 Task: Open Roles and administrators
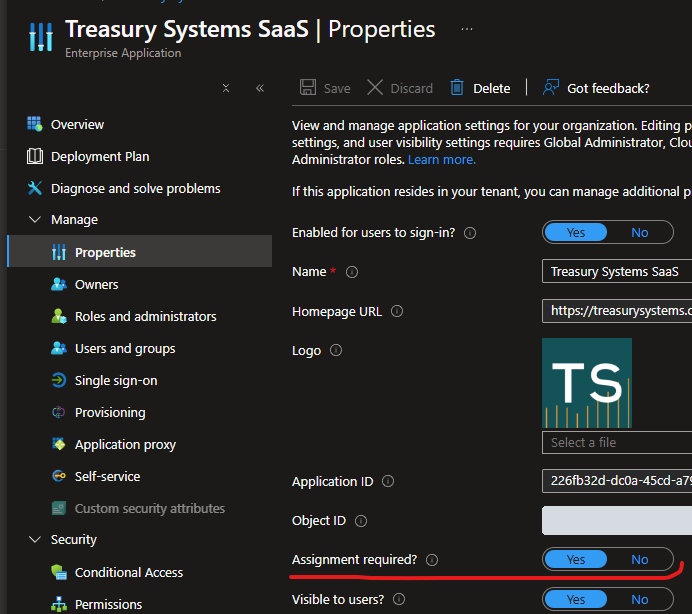pos(146,316)
